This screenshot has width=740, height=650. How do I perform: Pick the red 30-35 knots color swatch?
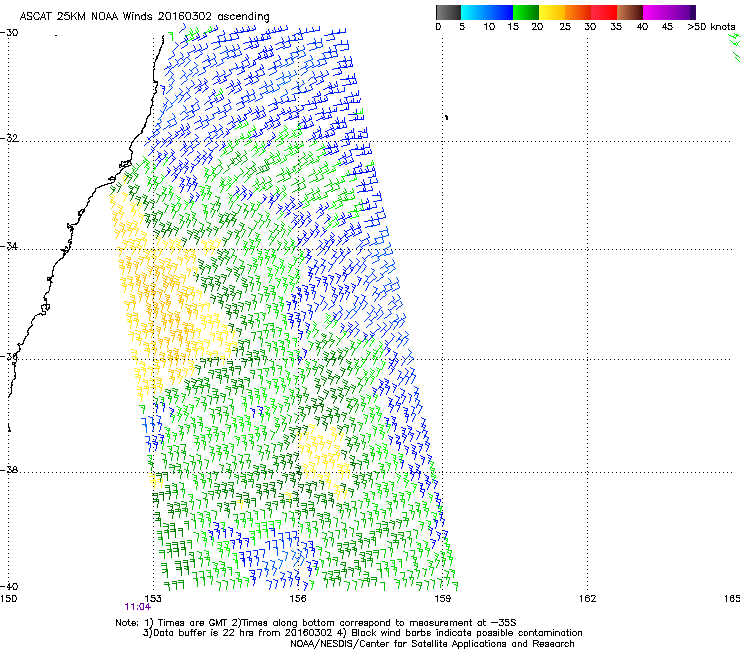click(604, 12)
